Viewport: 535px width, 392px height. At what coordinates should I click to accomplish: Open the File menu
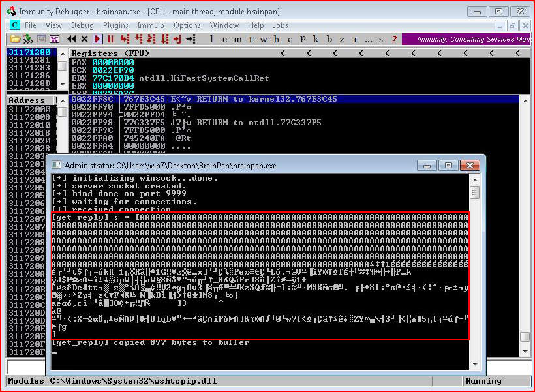click(31, 25)
